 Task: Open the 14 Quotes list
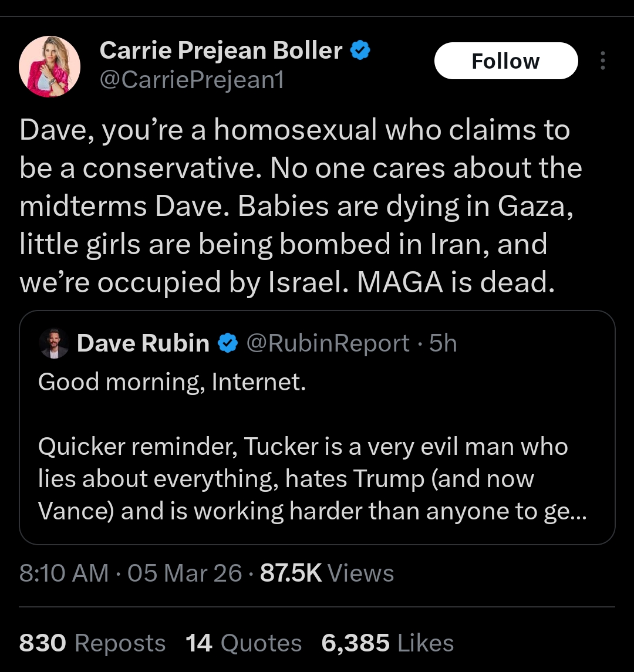(x=244, y=643)
